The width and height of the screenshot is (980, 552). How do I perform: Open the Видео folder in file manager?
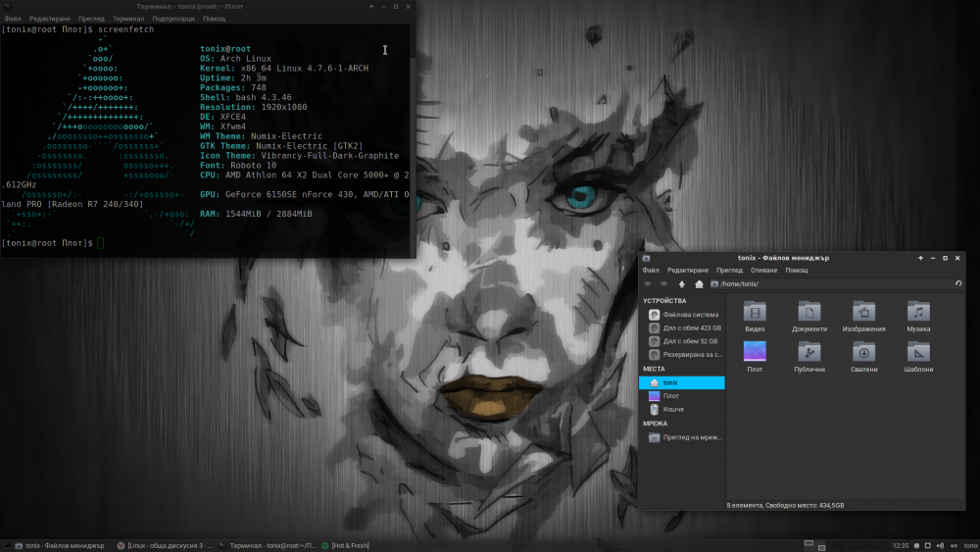(755, 317)
